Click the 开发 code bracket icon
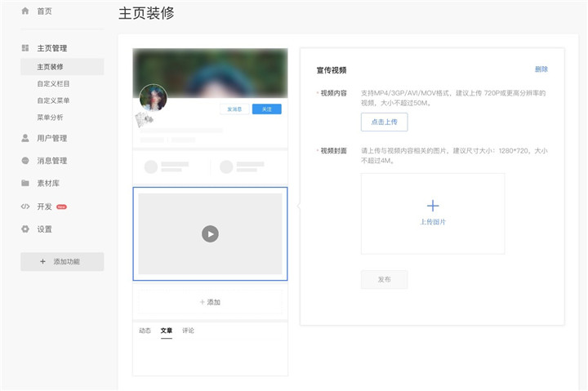This screenshot has width=588, height=391. pyautogui.click(x=25, y=207)
